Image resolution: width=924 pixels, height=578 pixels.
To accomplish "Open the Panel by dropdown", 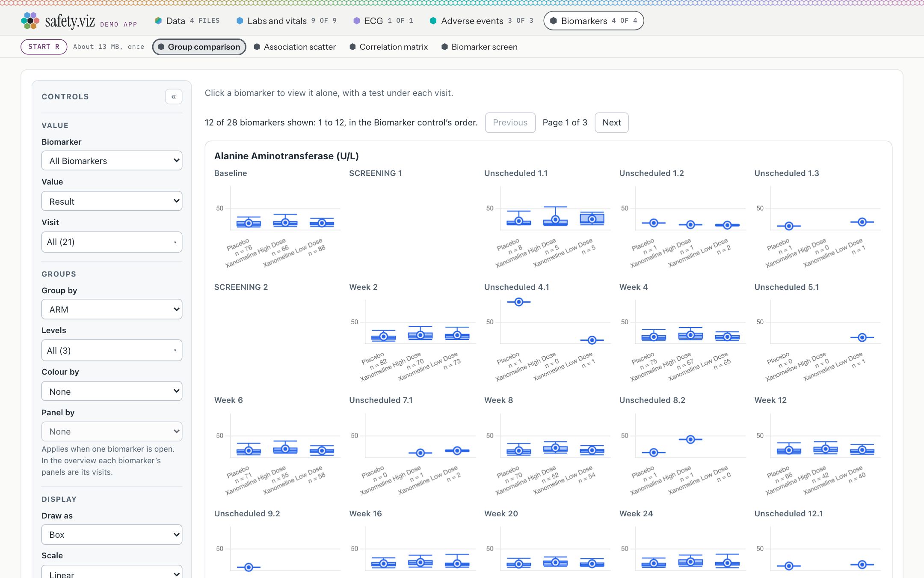I will click(112, 432).
